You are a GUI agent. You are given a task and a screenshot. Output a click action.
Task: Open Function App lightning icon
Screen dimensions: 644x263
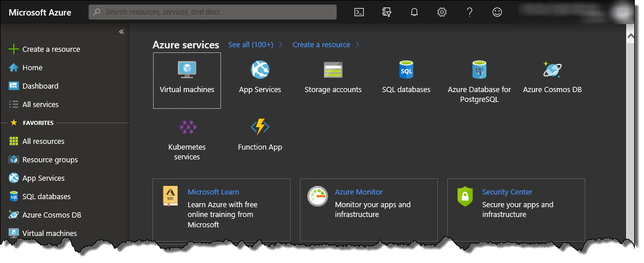click(260, 127)
